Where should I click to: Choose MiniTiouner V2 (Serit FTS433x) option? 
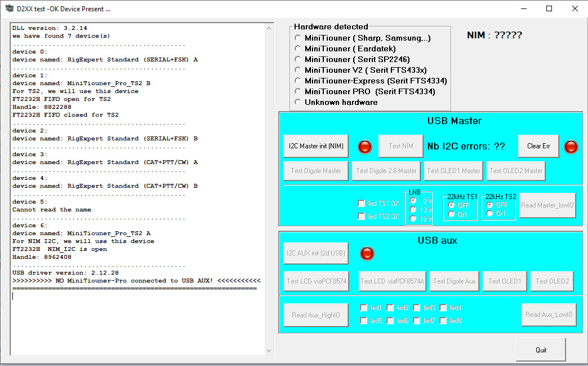pos(298,70)
